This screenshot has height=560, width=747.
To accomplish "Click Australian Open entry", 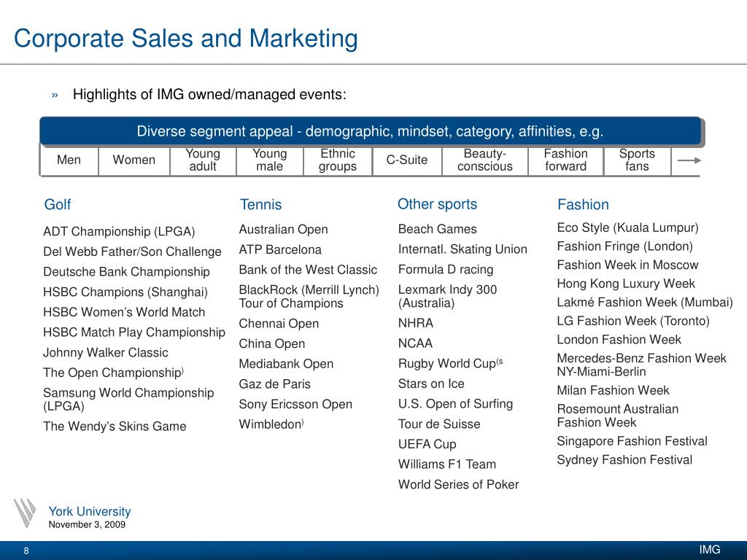I will [284, 230].
